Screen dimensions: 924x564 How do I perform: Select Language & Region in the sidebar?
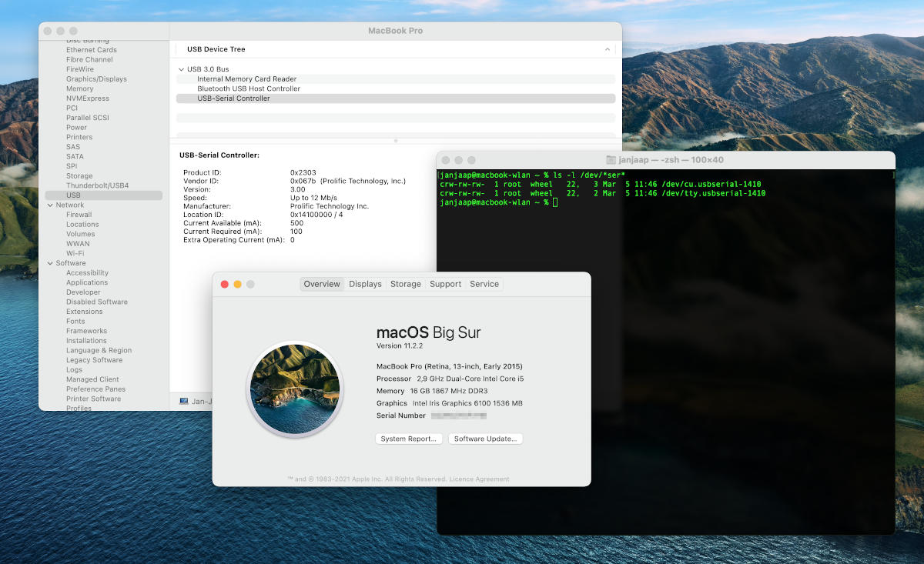pos(99,350)
